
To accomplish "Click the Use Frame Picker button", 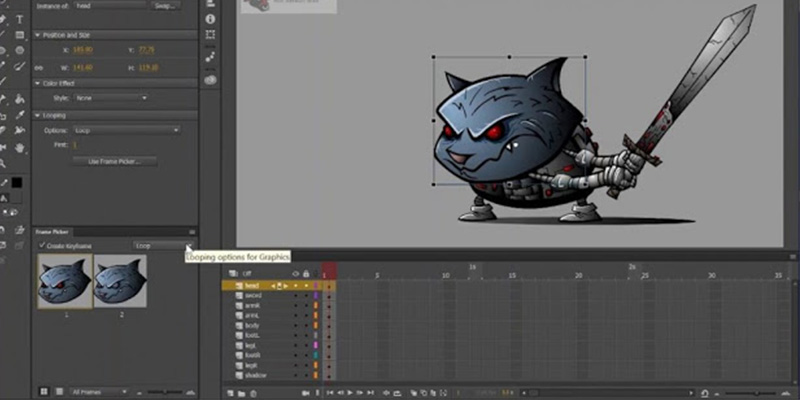I will (115, 161).
